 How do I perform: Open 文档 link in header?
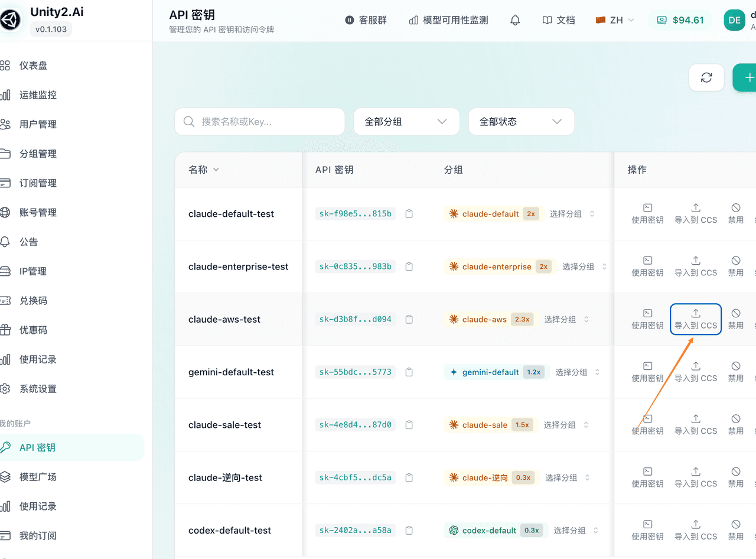(559, 20)
